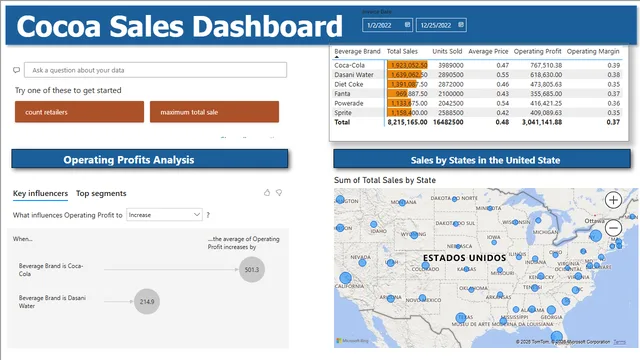The height and width of the screenshot is (360, 640).
Task: Click Beverage Brand is Coca-Cola influencer
Action: 51,270
